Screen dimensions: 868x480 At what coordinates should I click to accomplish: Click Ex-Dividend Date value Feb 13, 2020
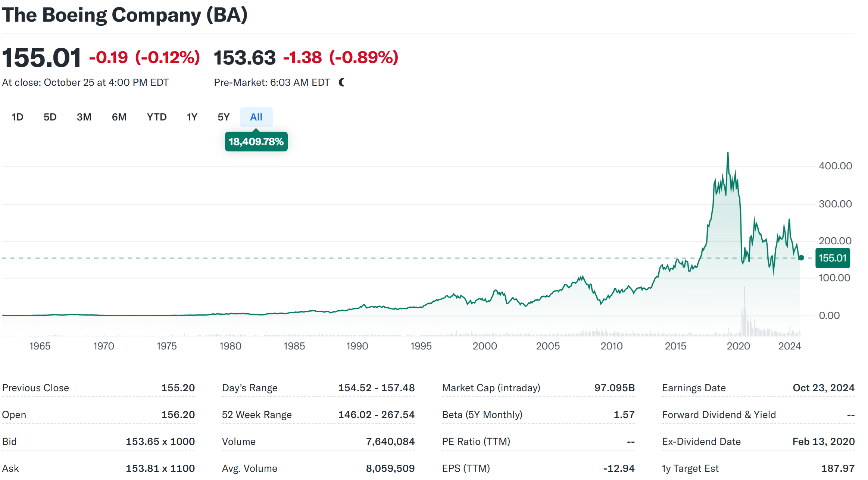[x=824, y=442]
